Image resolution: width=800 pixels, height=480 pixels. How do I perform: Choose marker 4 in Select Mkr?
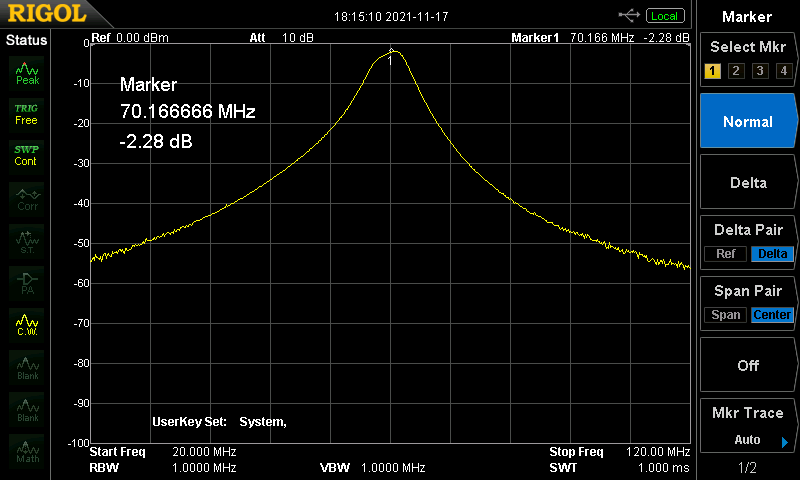tap(783, 70)
